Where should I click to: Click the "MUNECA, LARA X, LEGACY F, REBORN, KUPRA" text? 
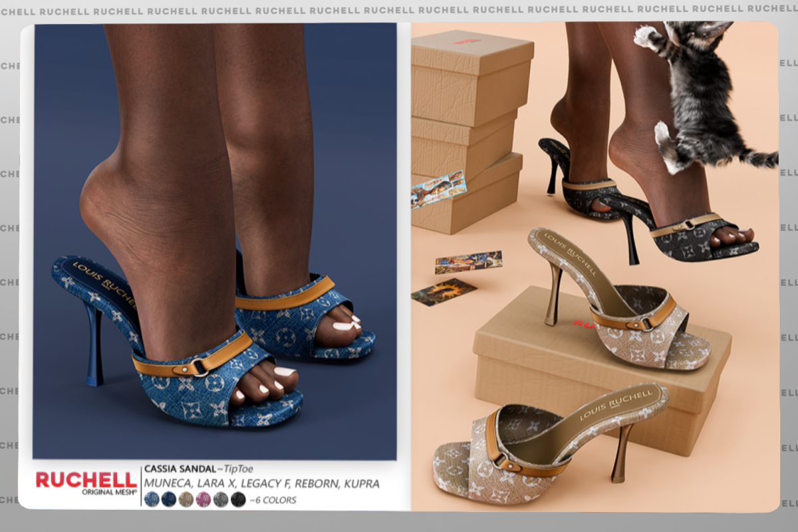pyautogui.click(x=261, y=484)
